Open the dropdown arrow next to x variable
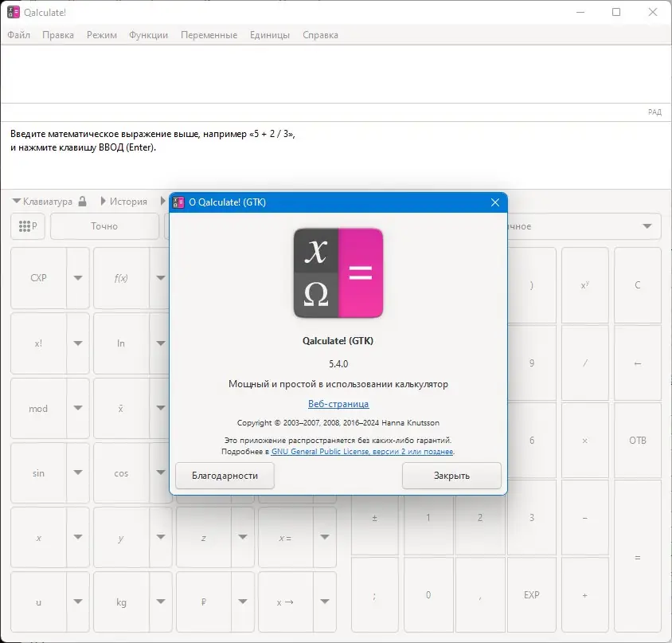Viewport: 672px width, 643px height. click(x=78, y=537)
